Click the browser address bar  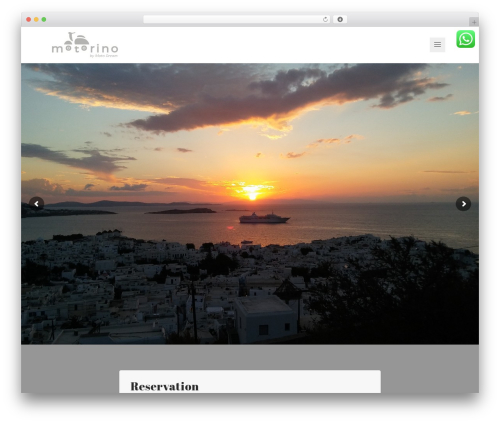(237, 19)
